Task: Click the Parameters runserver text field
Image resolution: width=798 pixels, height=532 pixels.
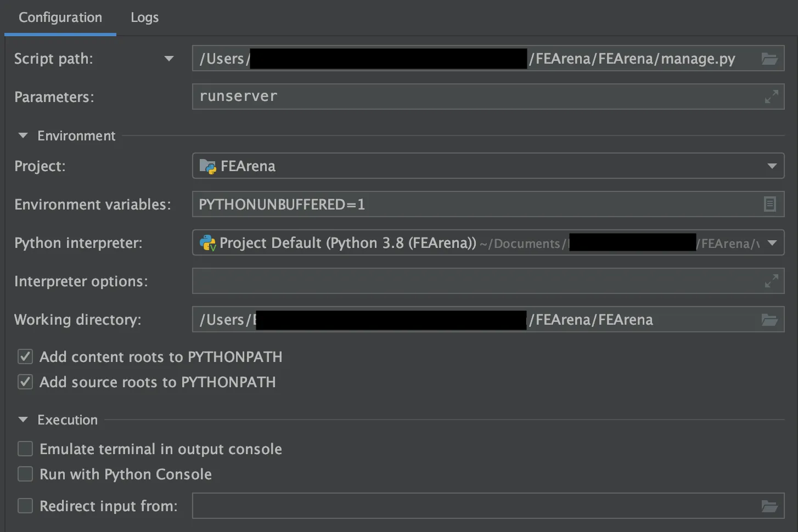Action: pos(472,97)
